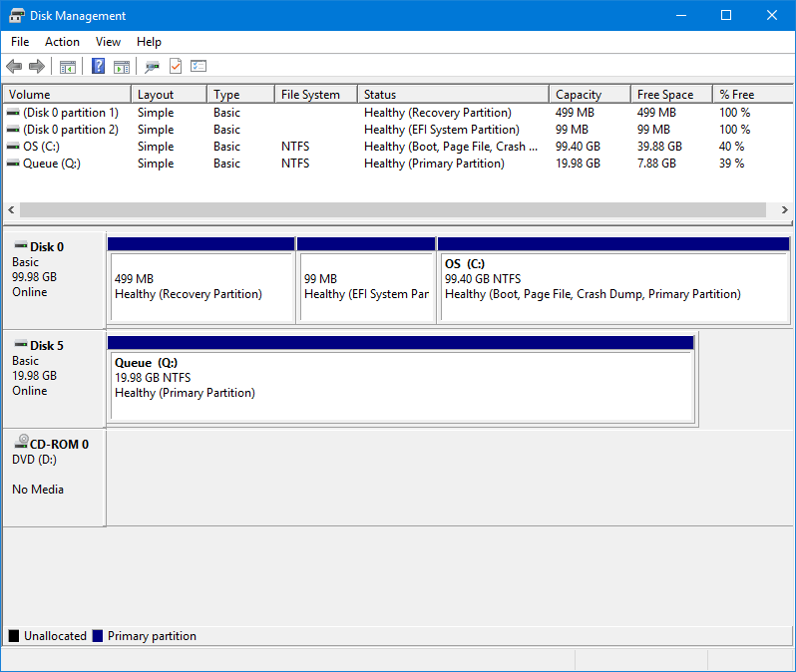Open the View menu
This screenshot has height=672, width=796.
tap(108, 42)
